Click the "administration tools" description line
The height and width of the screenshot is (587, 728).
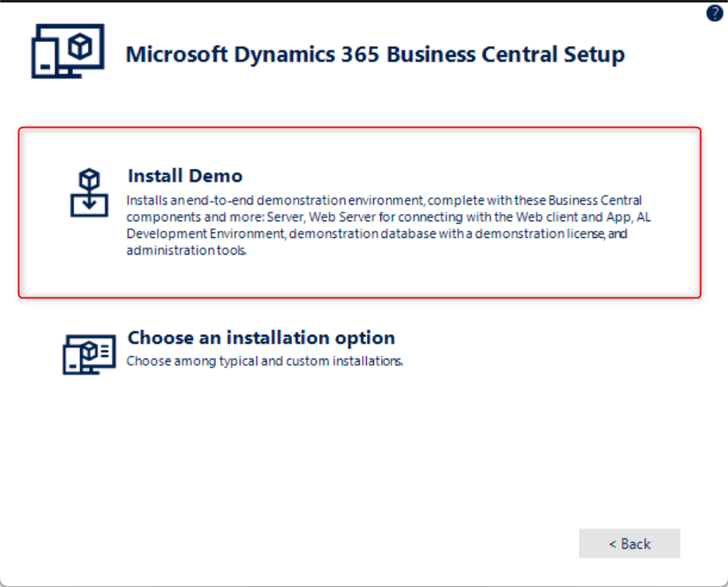(187, 251)
